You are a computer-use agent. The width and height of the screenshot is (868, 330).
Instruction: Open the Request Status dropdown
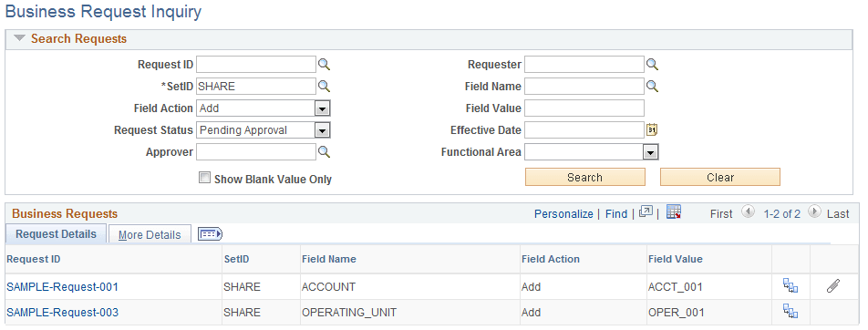[322, 130]
